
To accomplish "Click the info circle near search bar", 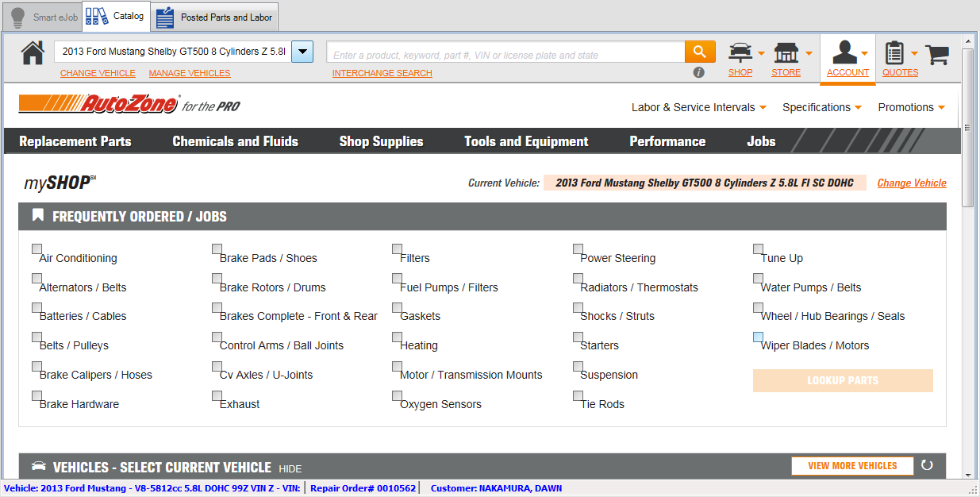I will coord(698,71).
